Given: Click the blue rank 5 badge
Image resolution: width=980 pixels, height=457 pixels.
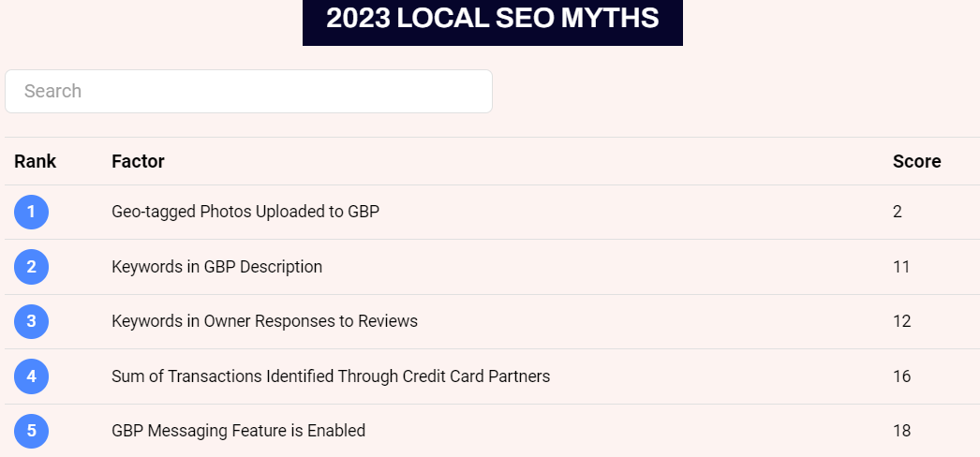Looking at the screenshot, I should pos(31,431).
